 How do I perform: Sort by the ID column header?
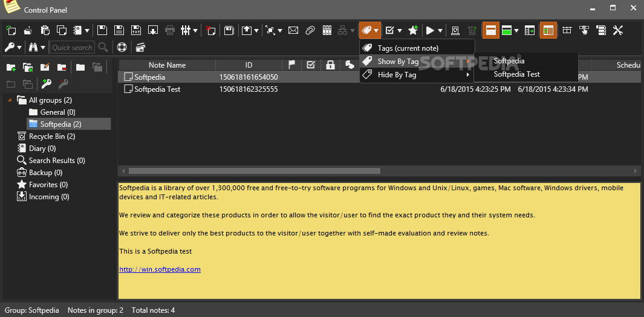point(249,65)
